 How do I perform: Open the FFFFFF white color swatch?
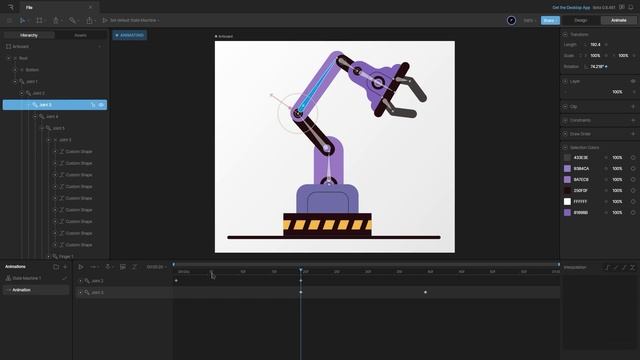point(567,202)
